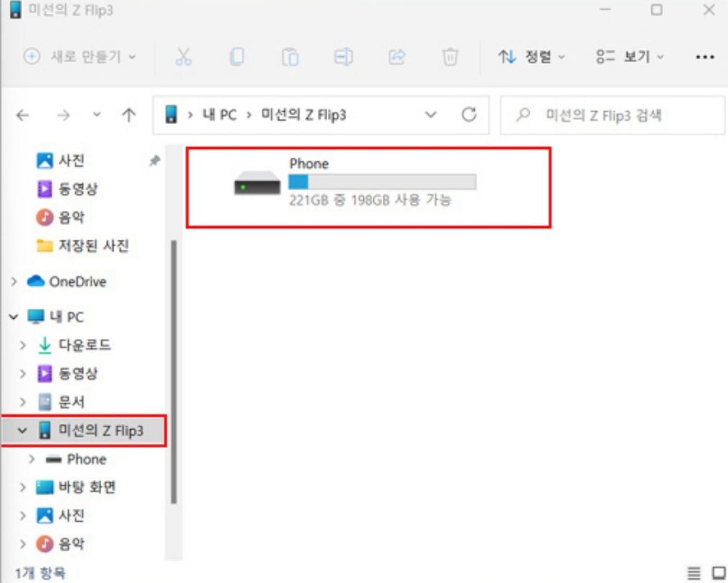Go up one folder level

[x=129, y=114]
